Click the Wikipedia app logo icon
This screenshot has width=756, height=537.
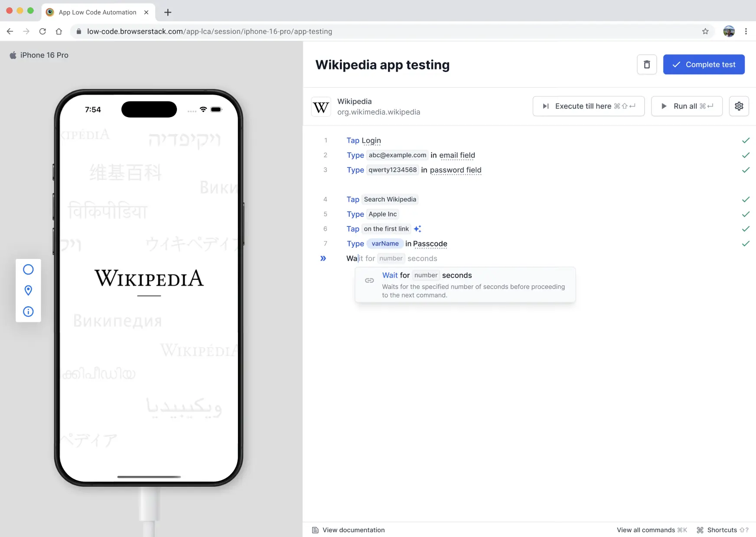pyautogui.click(x=321, y=107)
